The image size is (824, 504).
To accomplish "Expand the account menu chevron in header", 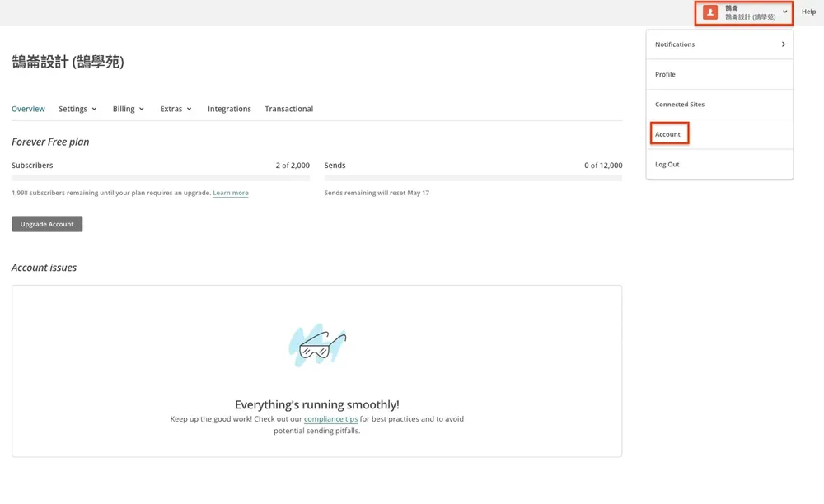I will 784,12.
